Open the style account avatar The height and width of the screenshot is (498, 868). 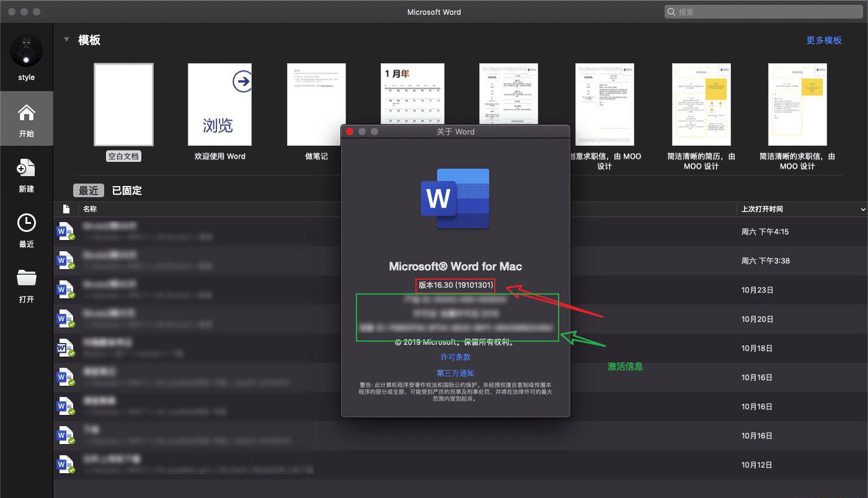click(26, 51)
